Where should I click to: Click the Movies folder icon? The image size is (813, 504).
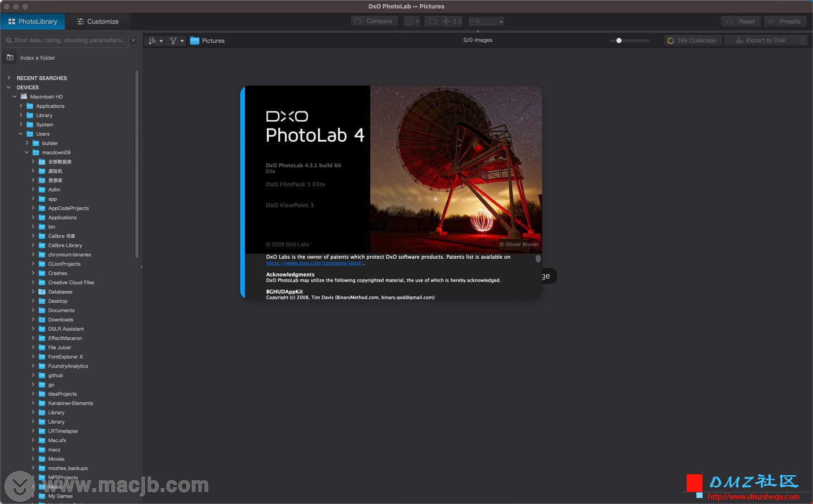[x=42, y=459]
